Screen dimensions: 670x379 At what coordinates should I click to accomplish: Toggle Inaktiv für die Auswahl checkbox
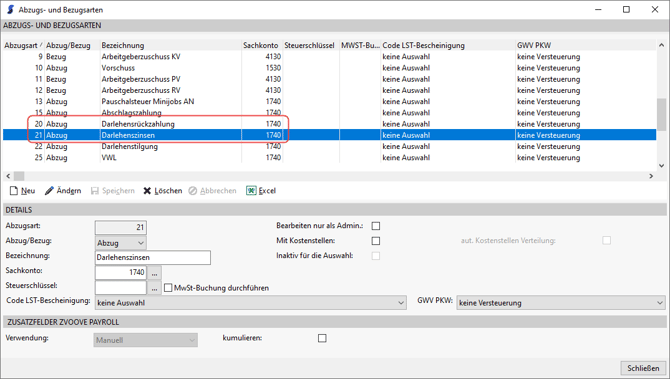click(x=376, y=256)
